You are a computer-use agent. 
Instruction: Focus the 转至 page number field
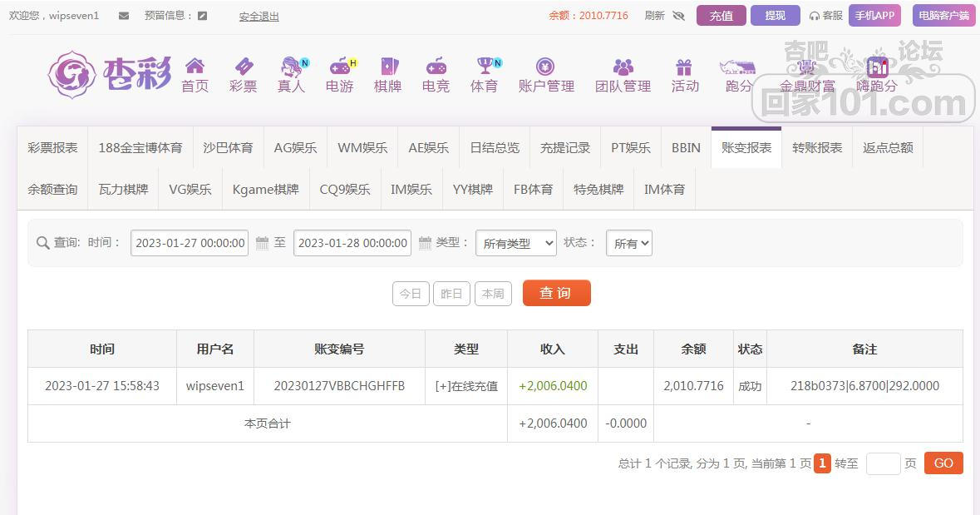(883, 463)
